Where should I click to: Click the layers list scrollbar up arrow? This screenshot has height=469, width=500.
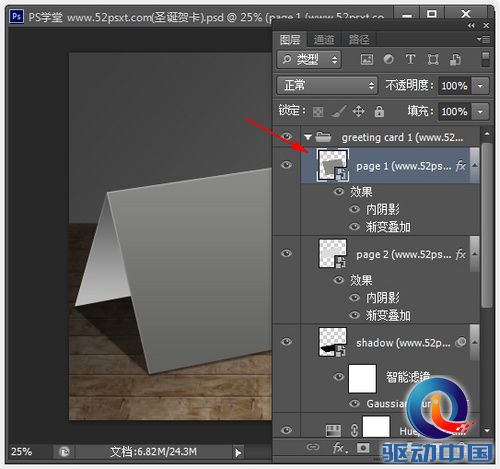(x=487, y=133)
